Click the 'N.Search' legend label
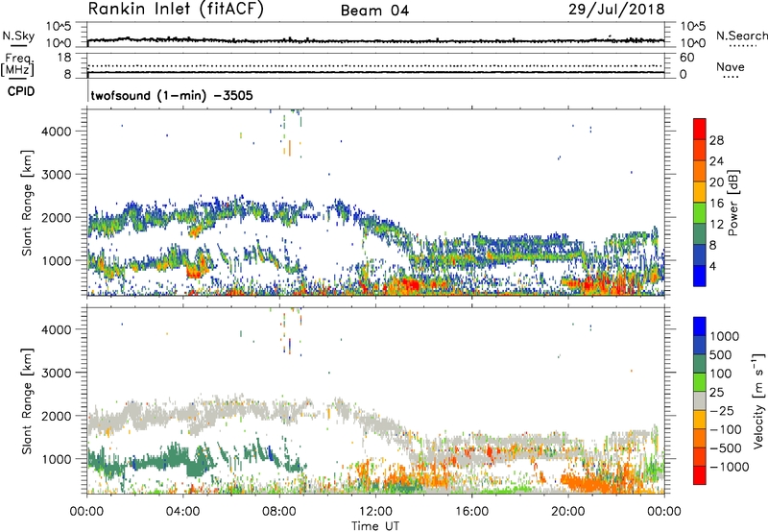 742,36
